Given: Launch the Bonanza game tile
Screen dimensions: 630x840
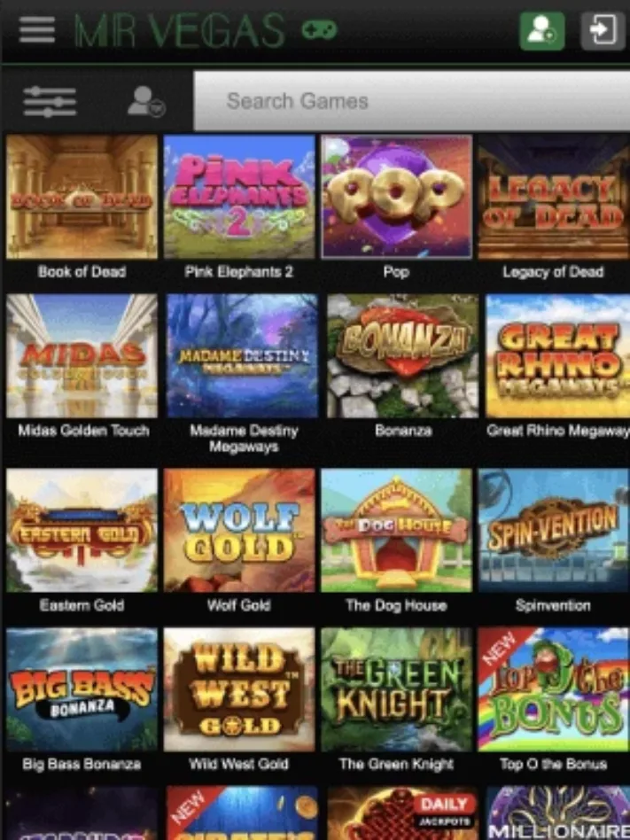Looking at the screenshot, I should click(x=403, y=355).
